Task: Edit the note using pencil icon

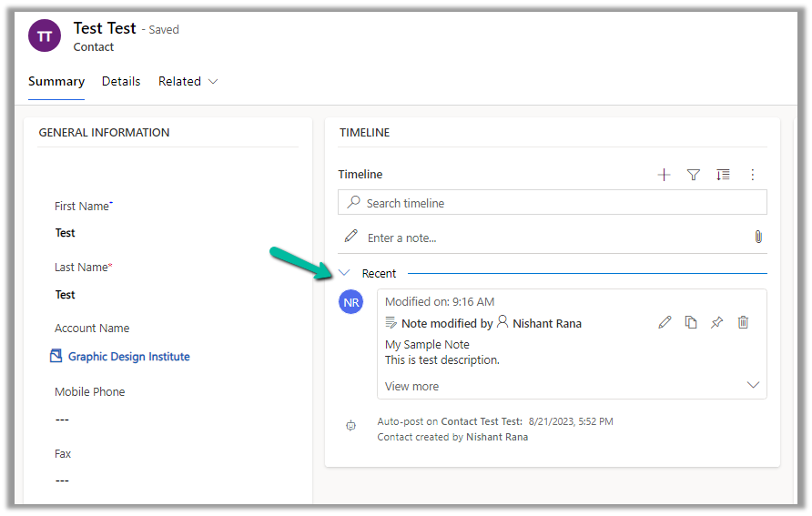Action: 665,322
